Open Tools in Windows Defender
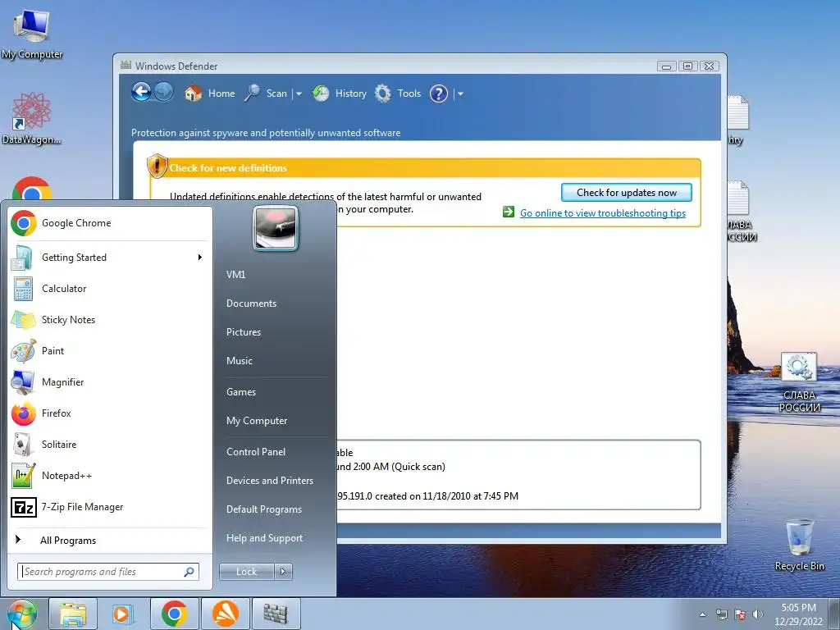The image size is (840, 630). tap(398, 94)
